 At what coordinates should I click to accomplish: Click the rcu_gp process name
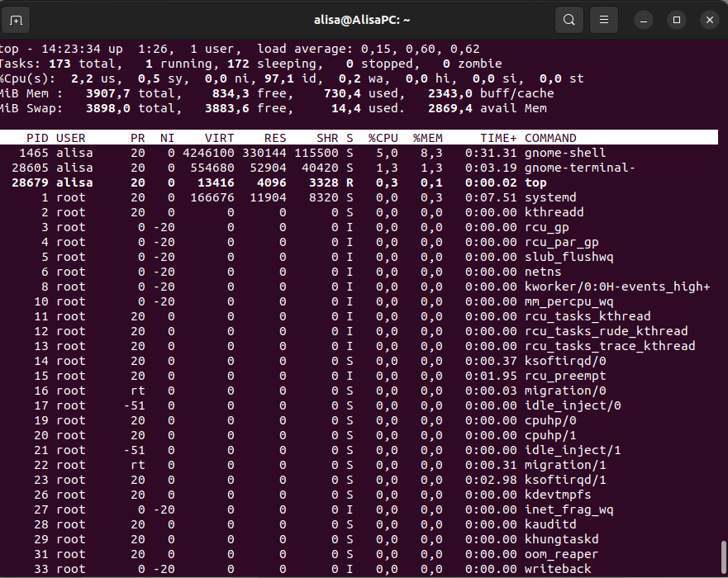click(x=546, y=227)
